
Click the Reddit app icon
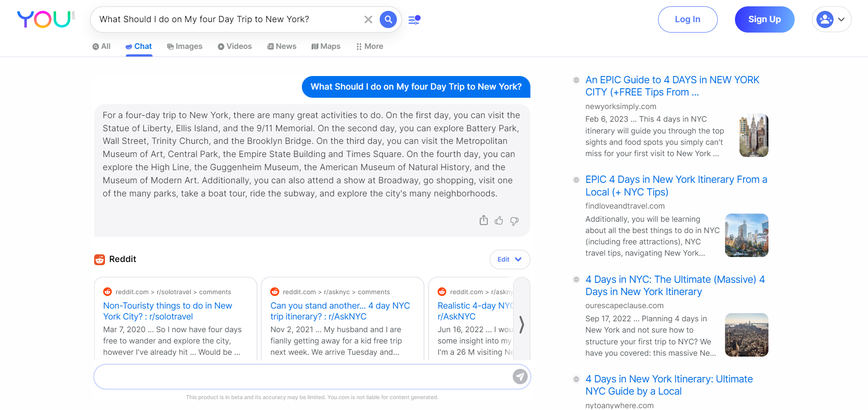coord(100,259)
